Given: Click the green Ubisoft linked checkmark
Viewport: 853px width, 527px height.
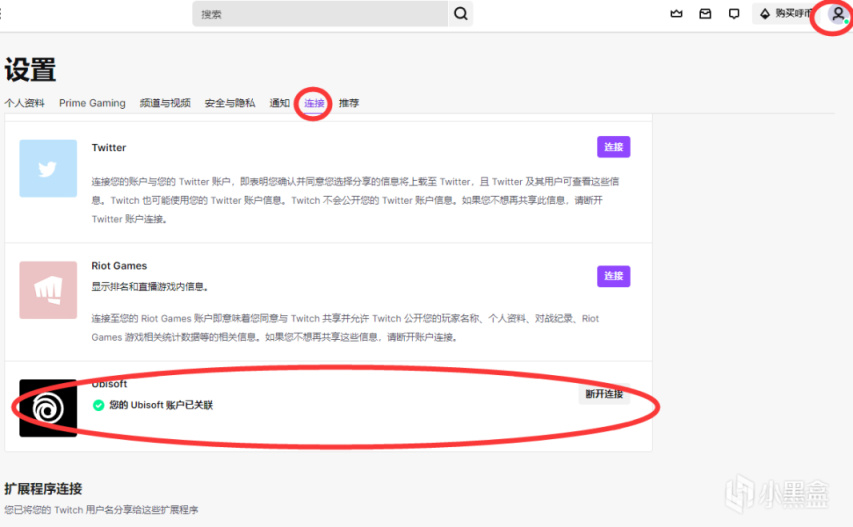Looking at the screenshot, I should point(98,405).
